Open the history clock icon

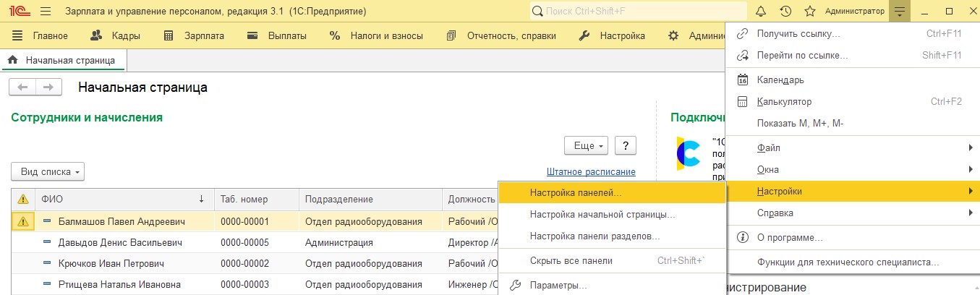pos(785,12)
